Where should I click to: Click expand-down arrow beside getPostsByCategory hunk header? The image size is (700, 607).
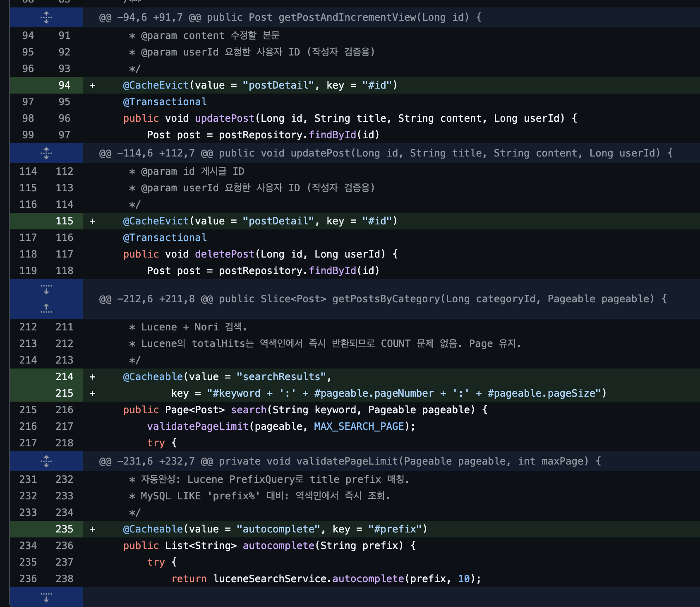(x=46, y=289)
